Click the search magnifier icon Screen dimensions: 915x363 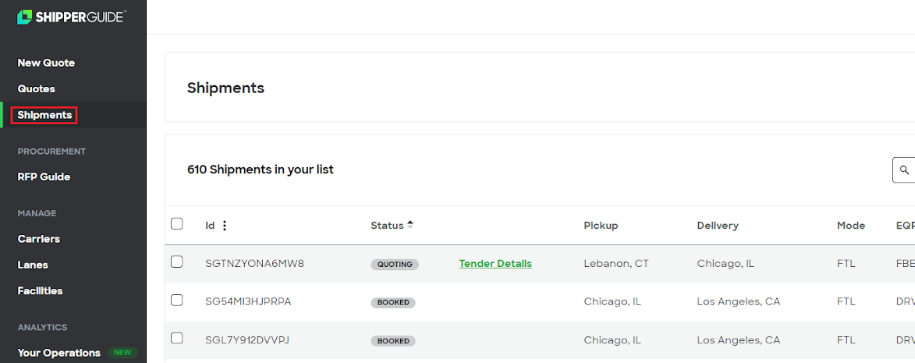pos(904,170)
